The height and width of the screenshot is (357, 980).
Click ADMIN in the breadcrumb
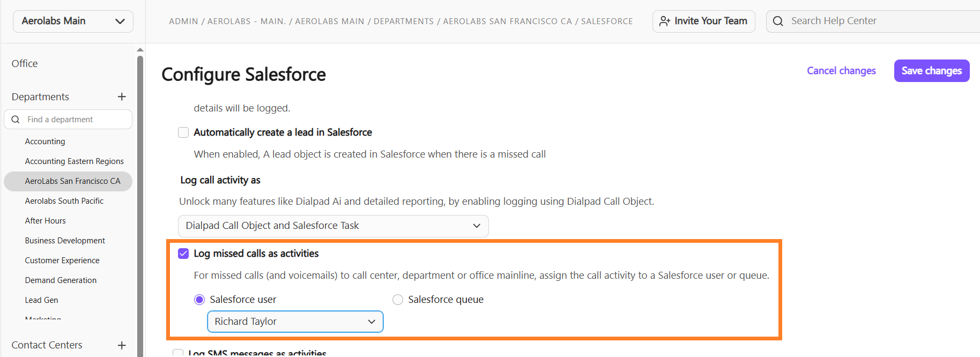tap(183, 21)
